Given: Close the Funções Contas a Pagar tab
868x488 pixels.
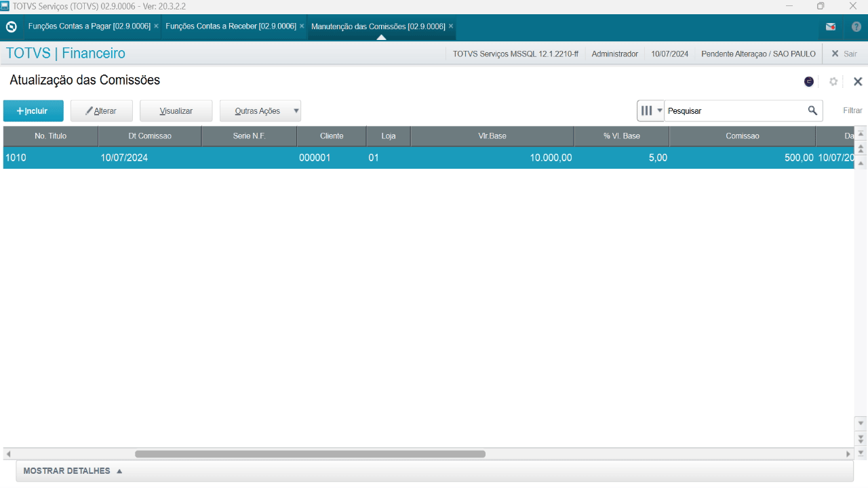Looking at the screenshot, I should pyautogui.click(x=156, y=26).
